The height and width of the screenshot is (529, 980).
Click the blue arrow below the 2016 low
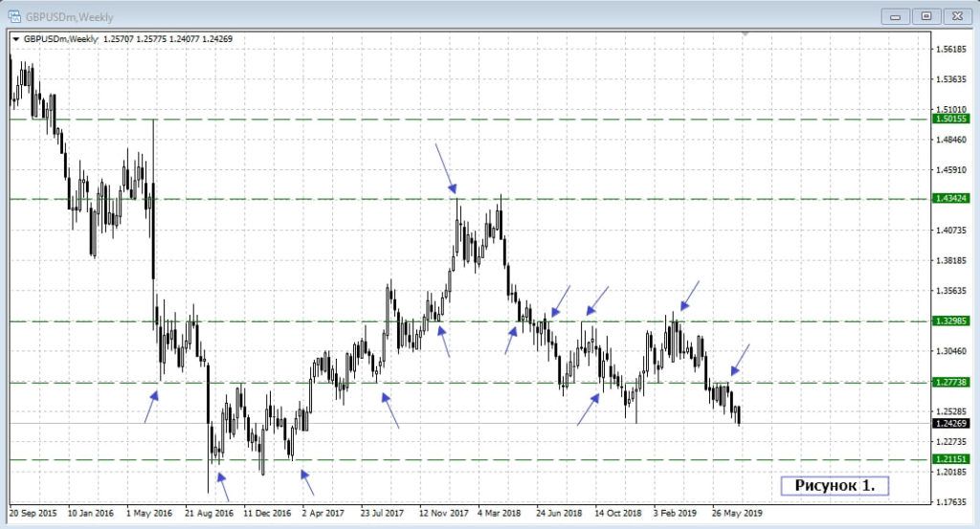[223, 485]
